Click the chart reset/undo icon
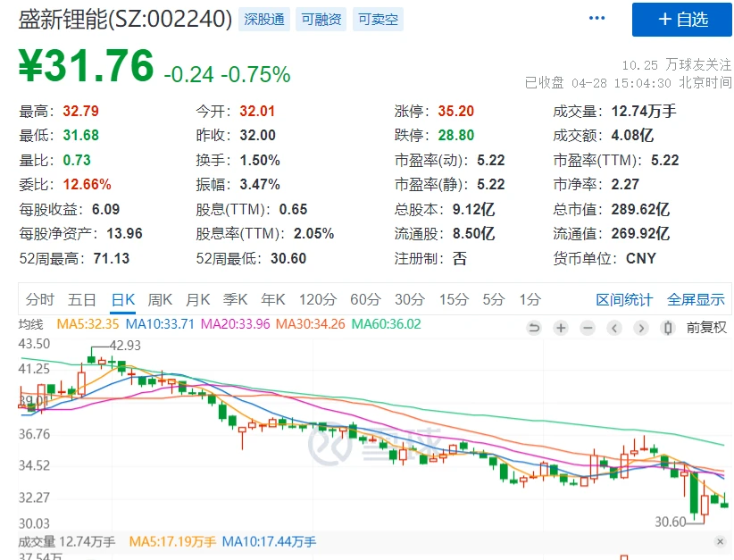 coord(534,328)
